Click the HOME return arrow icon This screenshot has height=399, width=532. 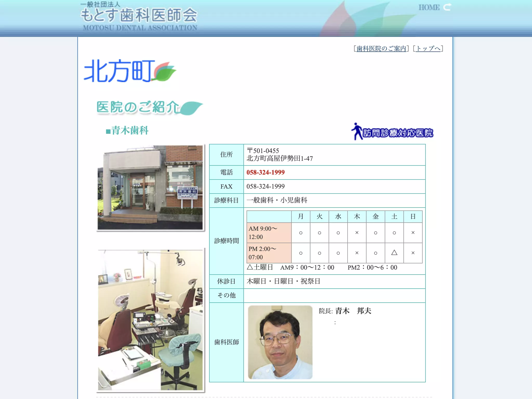[x=447, y=7]
